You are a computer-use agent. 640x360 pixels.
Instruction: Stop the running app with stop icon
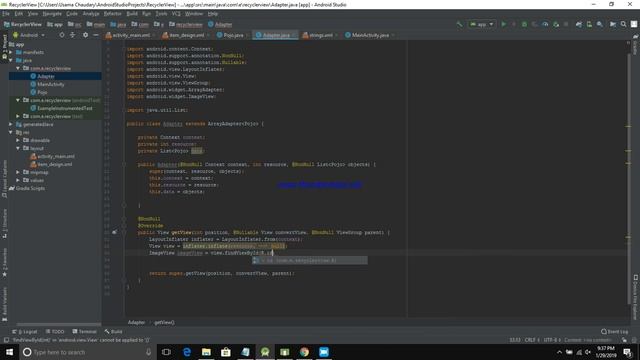(x=566, y=24)
